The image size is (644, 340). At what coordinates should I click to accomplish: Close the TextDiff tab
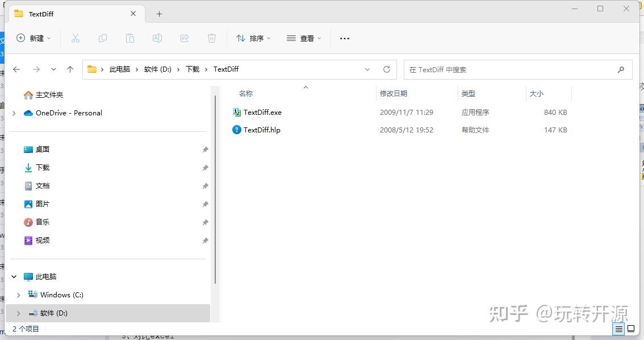(133, 14)
